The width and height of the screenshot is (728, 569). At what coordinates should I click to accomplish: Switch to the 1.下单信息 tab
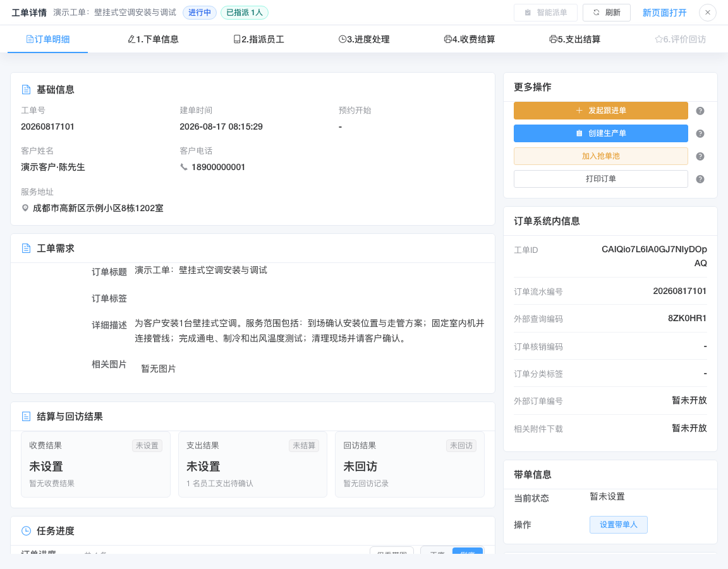[x=153, y=39]
